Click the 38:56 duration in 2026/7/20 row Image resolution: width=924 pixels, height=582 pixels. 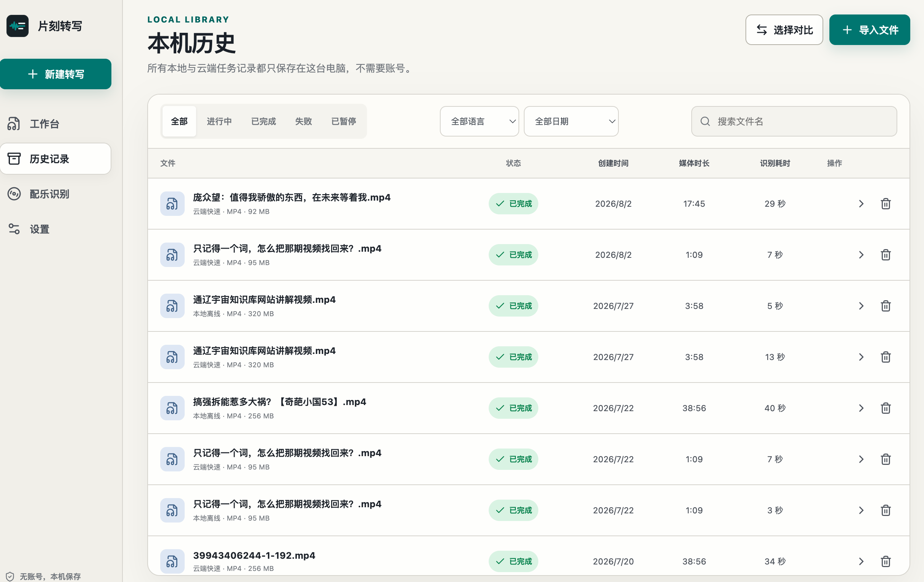(x=694, y=561)
